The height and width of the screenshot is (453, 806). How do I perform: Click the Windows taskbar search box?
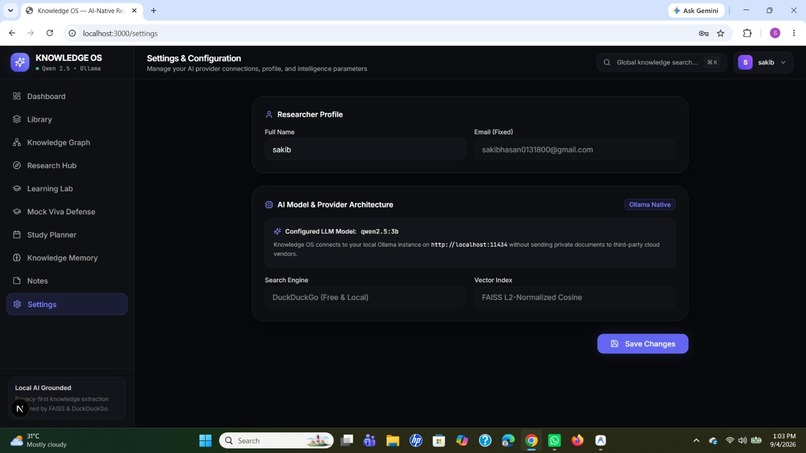pyautogui.click(x=277, y=441)
